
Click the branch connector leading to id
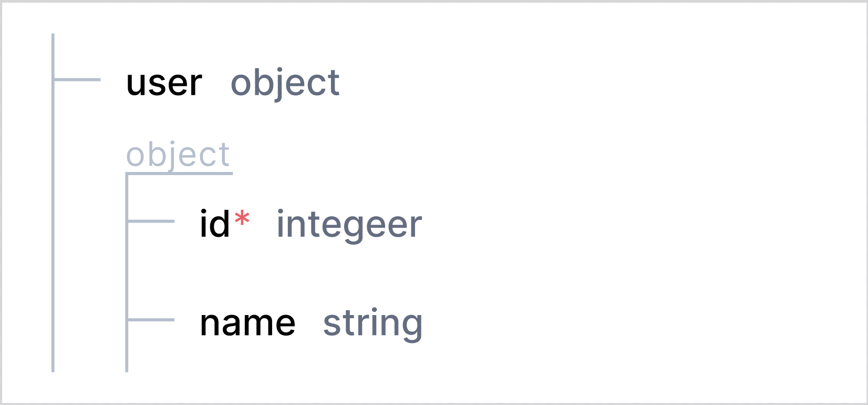click(151, 221)
